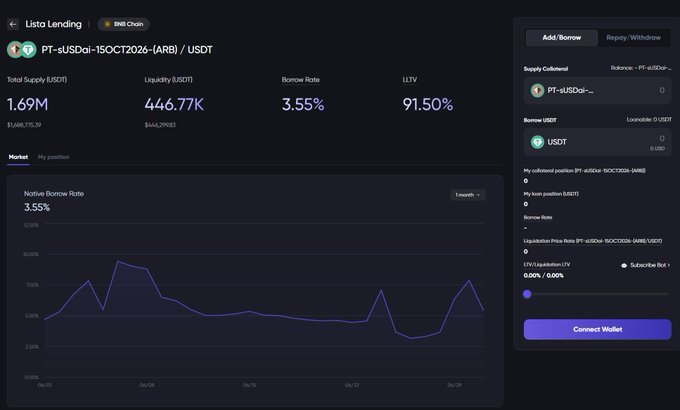Switch to the My position tab
680x410 pixels.
[x=53, y=157]
